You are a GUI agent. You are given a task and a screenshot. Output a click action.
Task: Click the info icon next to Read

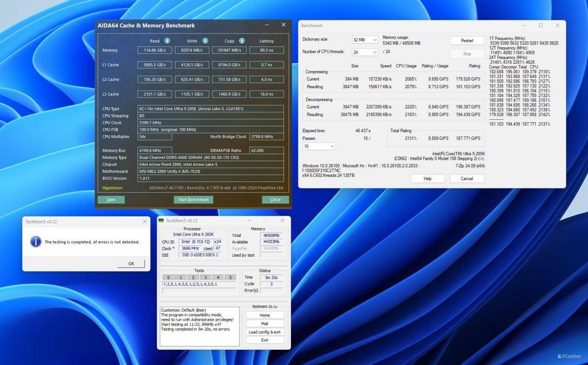pyautogui.click(x=167, y=41)
